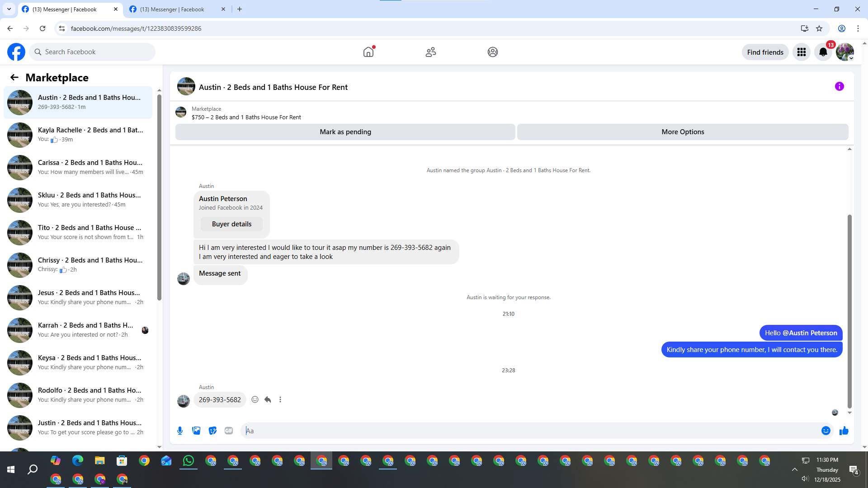The width and height of the screenshot is (868, 488).
Task: Click Mark as pending button
Action: click(x=345, y=132)
